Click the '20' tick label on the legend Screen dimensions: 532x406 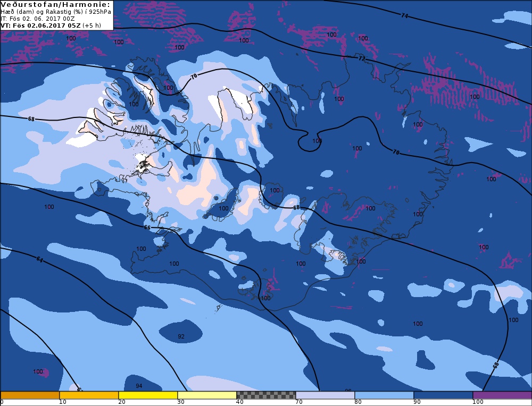[121, 402]
